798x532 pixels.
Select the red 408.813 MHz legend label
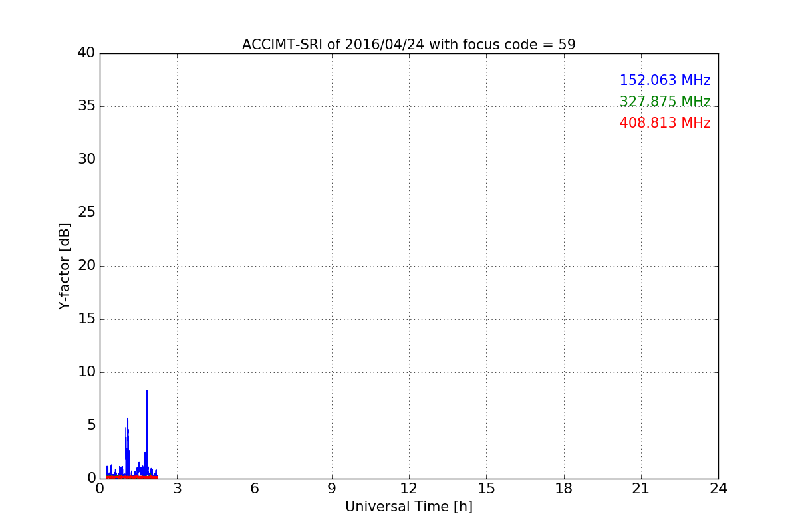665,123
